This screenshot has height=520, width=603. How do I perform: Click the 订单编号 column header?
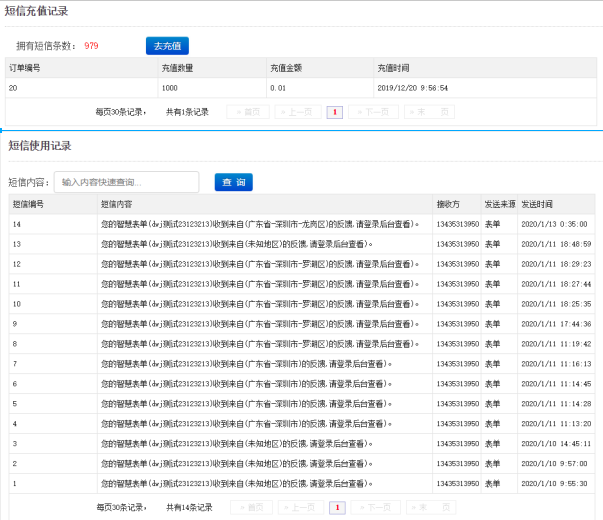(25, 68)
